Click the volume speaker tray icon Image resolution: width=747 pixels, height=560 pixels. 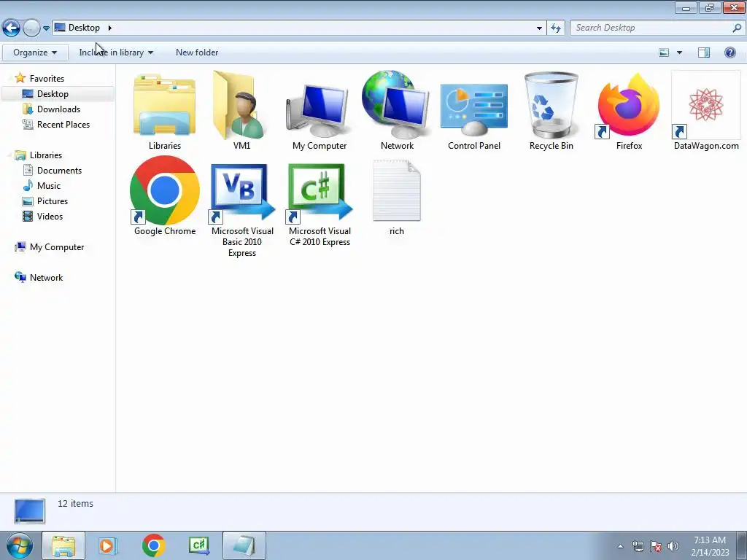(x=673, y=546)
